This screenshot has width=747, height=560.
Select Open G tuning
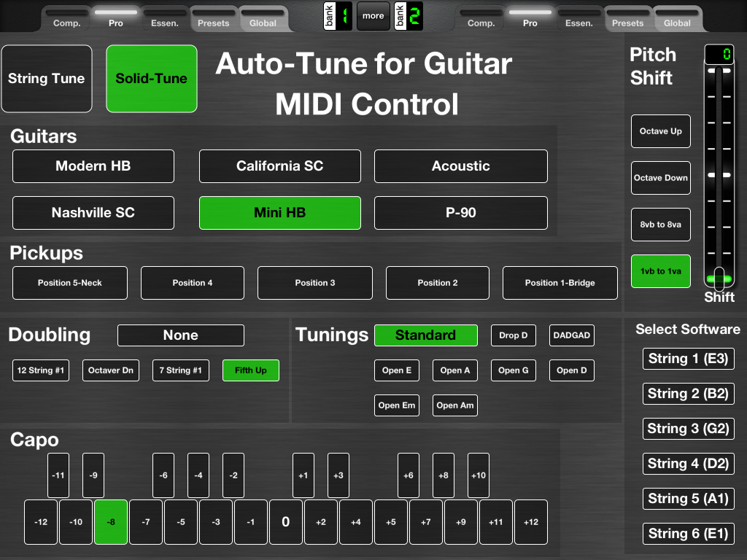(513, 370)
